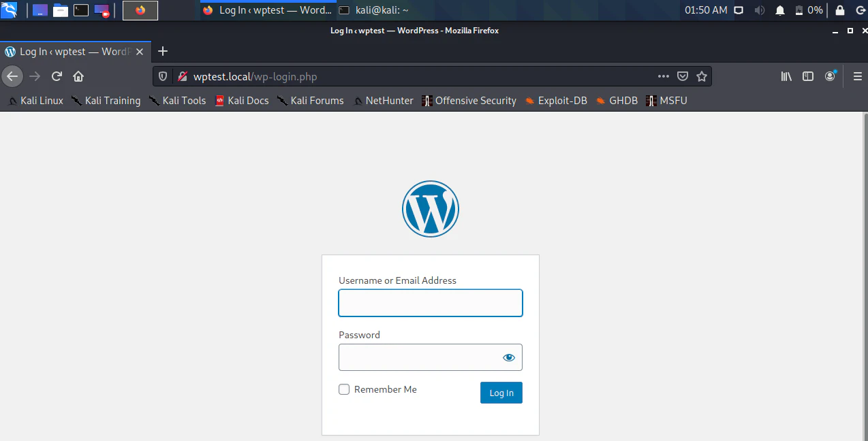Screen dimensions: 868x441
Task: Click the Firefox launcher in the panel
Action: coord(140,10)
